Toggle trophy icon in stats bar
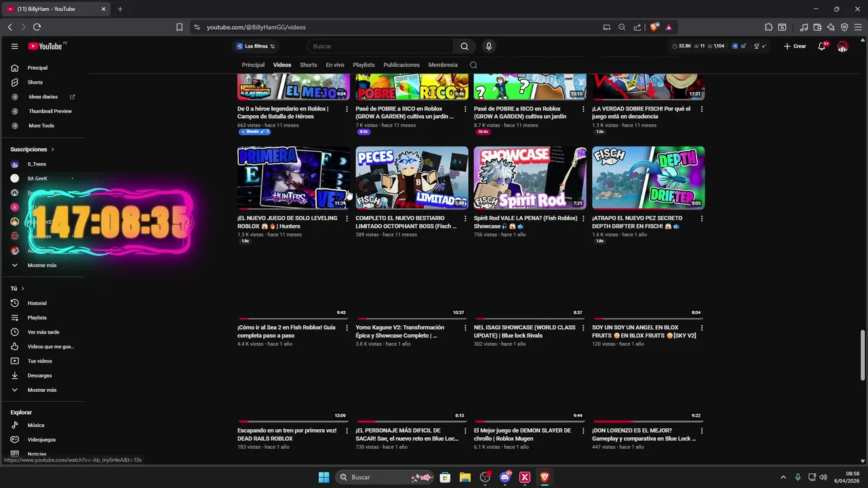The width and height of the screenshot is (868, 488). 757,46
